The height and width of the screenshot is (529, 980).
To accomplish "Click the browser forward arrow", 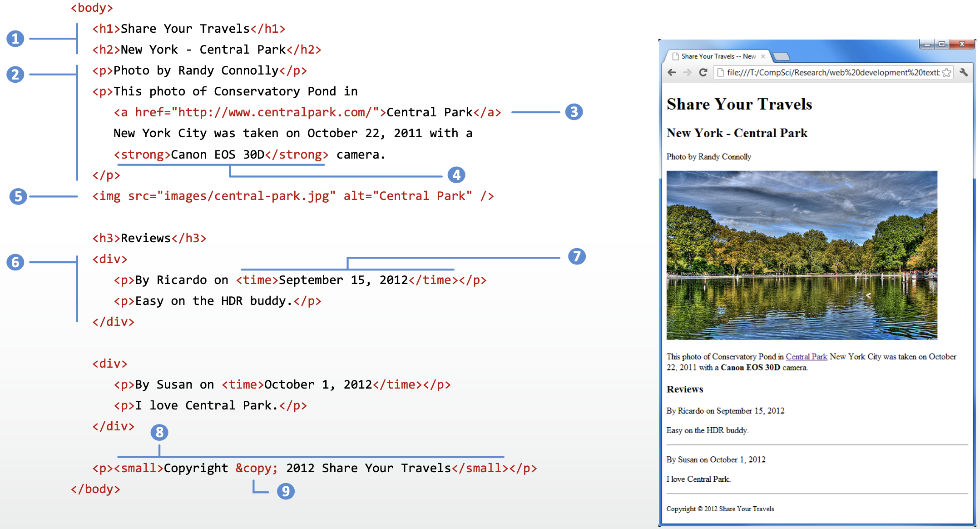I will [x=688, y=73].
